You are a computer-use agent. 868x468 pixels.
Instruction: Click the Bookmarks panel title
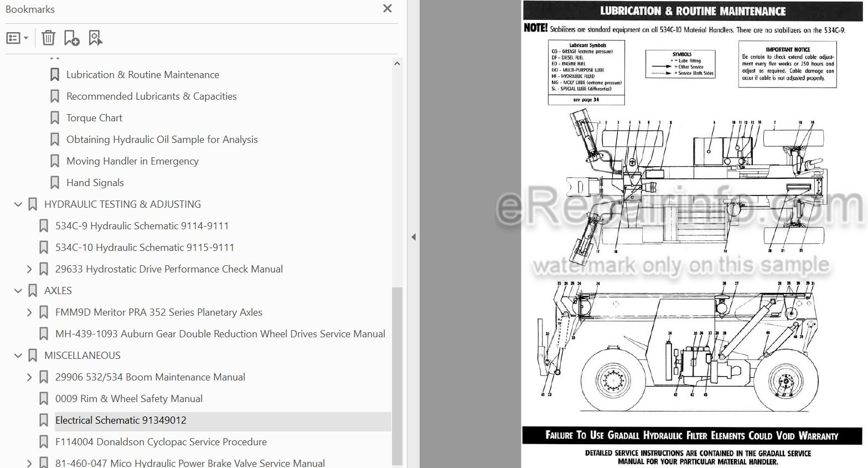[30, 9]
